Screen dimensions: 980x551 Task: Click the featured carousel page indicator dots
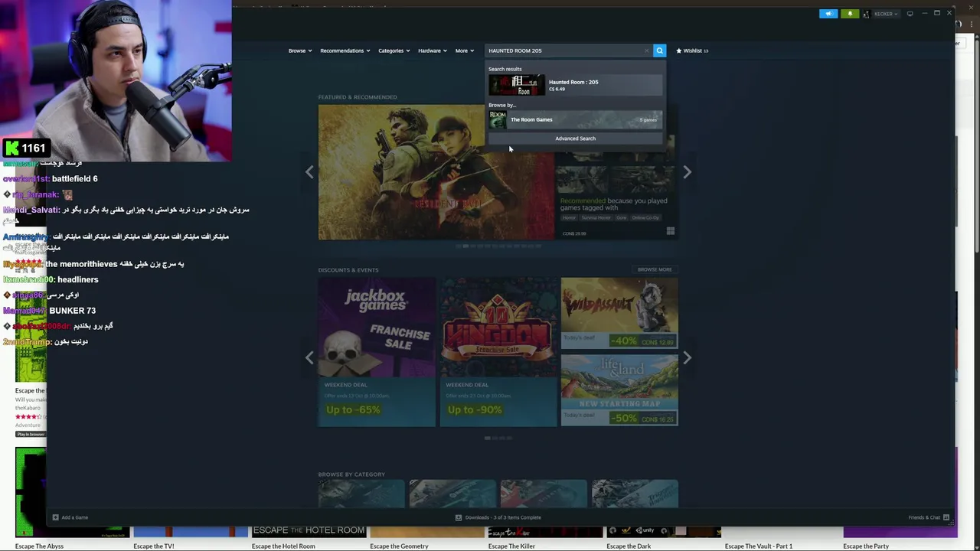[x=498, y=246]
